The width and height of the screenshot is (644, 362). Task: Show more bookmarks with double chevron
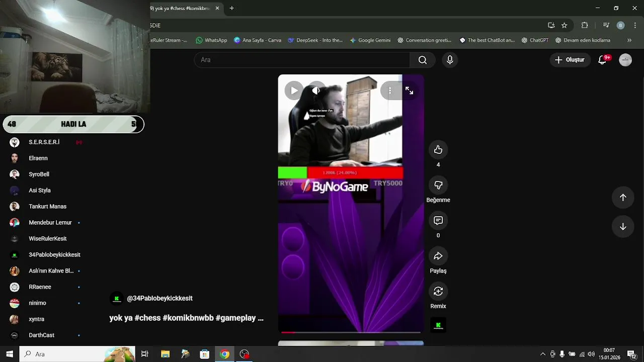point(629,40)
